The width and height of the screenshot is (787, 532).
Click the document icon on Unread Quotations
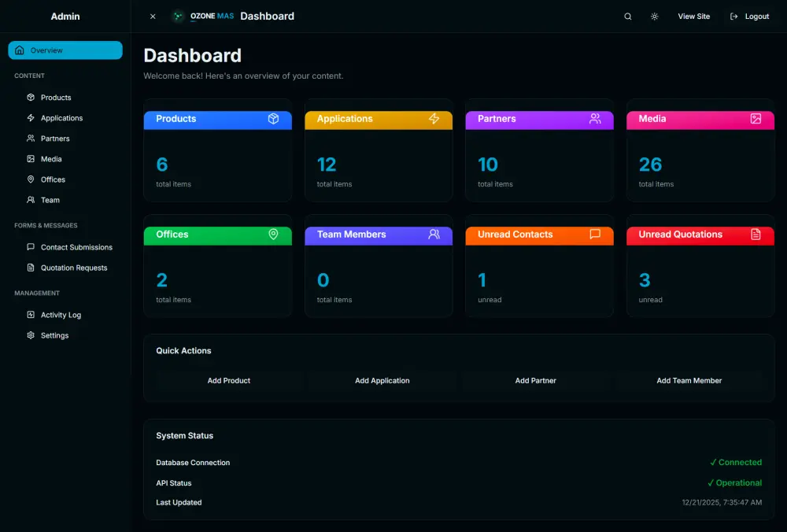point(756,235)
